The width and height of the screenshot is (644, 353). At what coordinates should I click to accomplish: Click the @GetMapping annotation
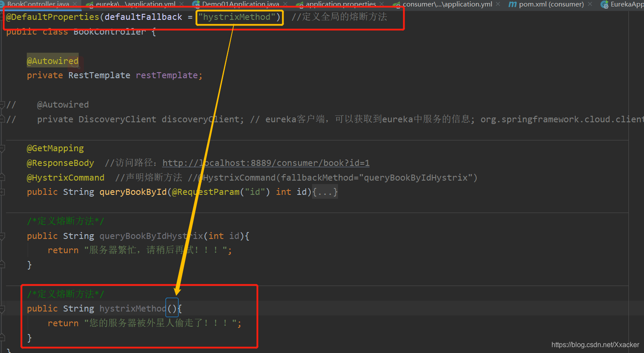point(55,148)
